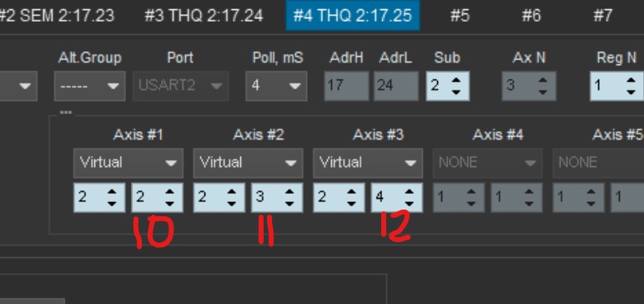644x304 pixels.
Task: Decrease Axis #3 first spinner value
Action: tap(351, 204)
